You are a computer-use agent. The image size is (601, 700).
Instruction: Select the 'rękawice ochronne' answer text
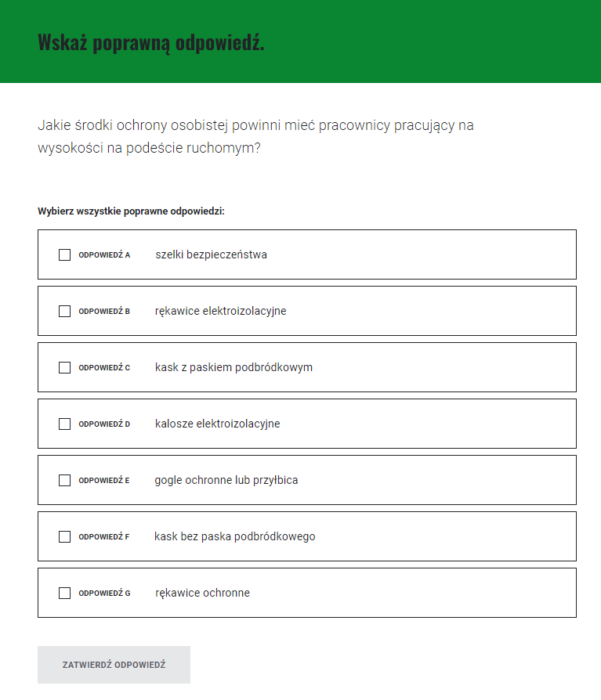pyautogui.click(x=202, y=593)
